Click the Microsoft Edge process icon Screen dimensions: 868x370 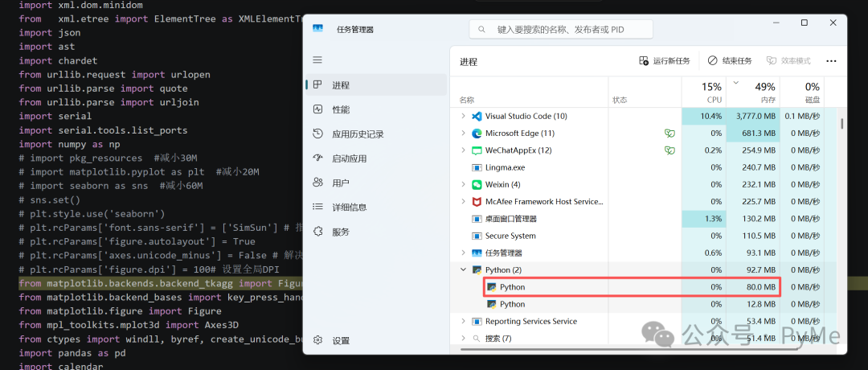(477, 133)
